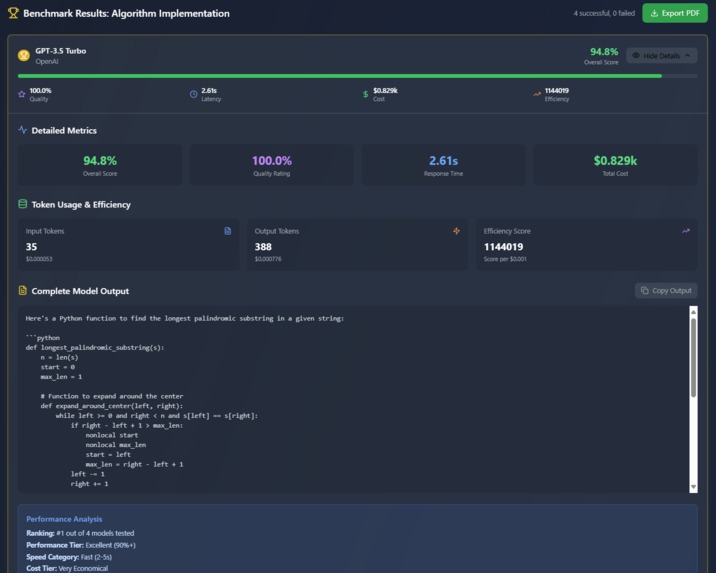Image resolution: width=716 pixels, height=573 pixels.
Task: Click the scrollbar down arrow in output panel
Action: click(x=693, y=487)
